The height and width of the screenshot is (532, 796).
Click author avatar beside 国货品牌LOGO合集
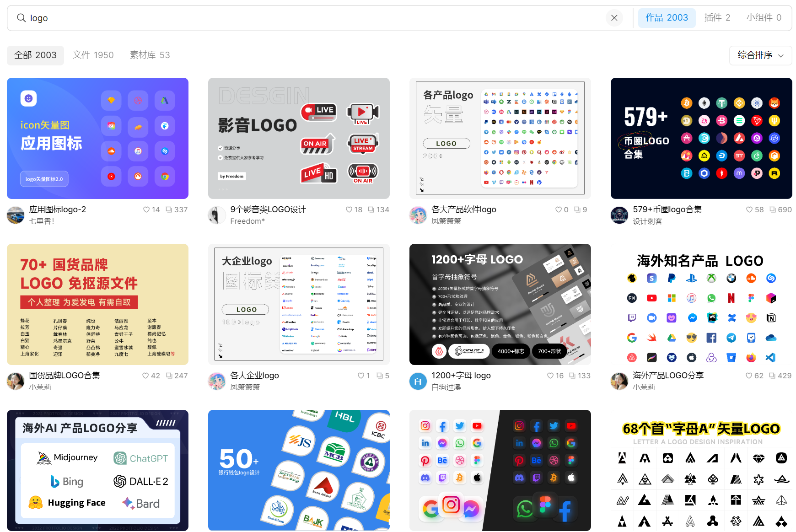pos(16,381)
